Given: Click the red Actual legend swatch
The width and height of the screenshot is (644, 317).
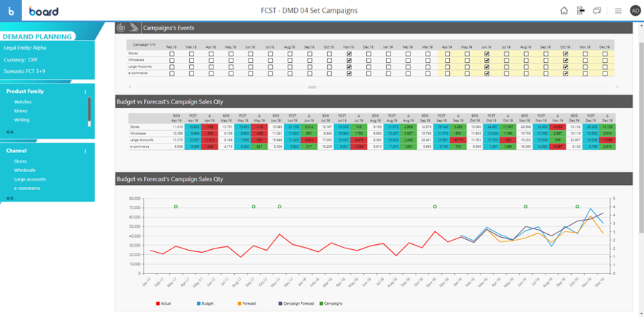Looking at the screenshot, I should pos(157,303).
